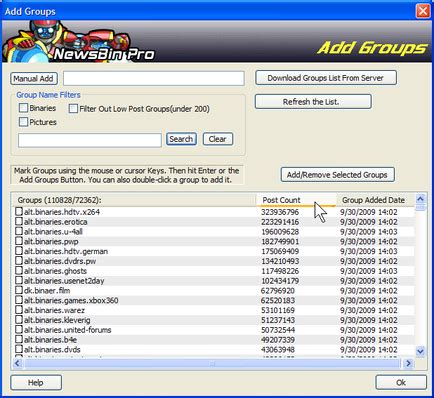This screenshot has height=398, width=434.
Task: Check the alt.binaries.hdtv.x264 group checkbox
Action: tap(19, 212)
